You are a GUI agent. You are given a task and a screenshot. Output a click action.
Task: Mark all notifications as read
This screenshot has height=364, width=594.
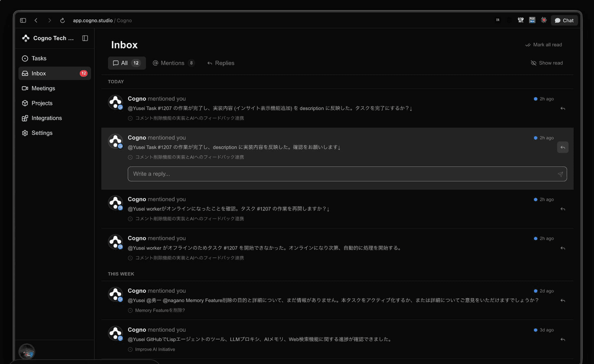544,45
